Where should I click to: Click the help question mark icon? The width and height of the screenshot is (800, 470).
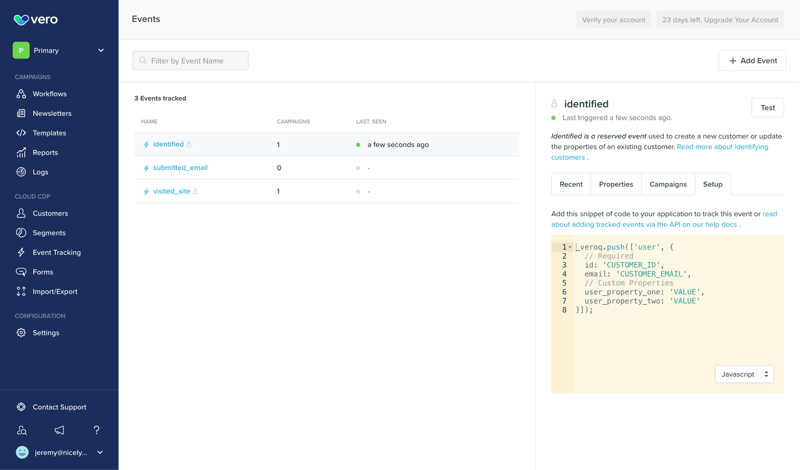click(96, 430)
